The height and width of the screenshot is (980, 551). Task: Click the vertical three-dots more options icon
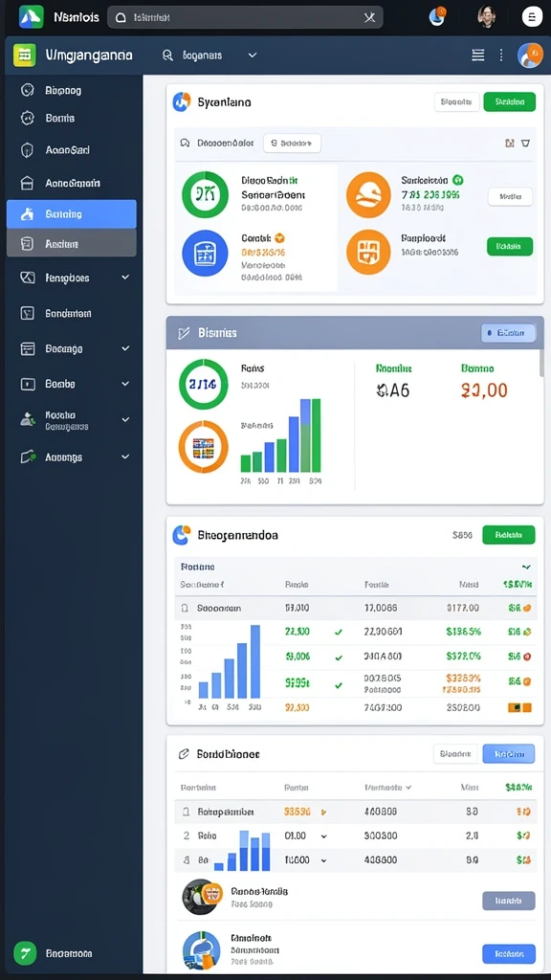click(501, 56)
